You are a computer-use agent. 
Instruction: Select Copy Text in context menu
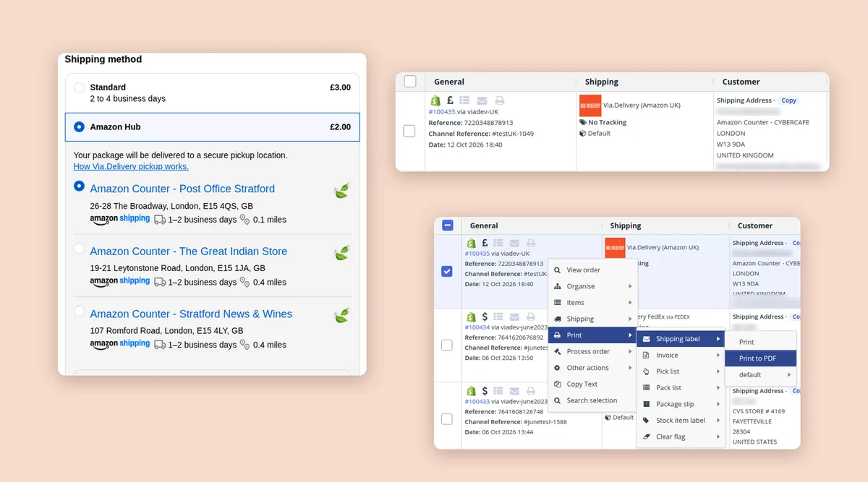(592, 384)
